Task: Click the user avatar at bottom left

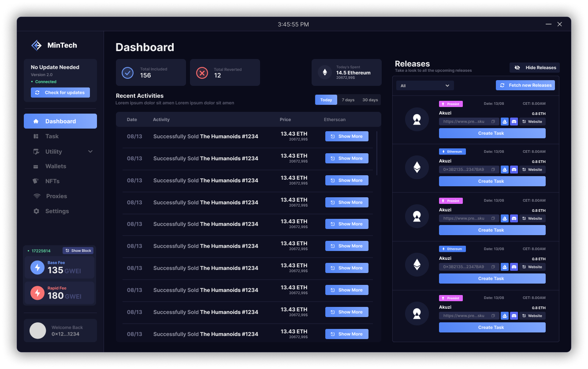Action: [x=38, y=331]
